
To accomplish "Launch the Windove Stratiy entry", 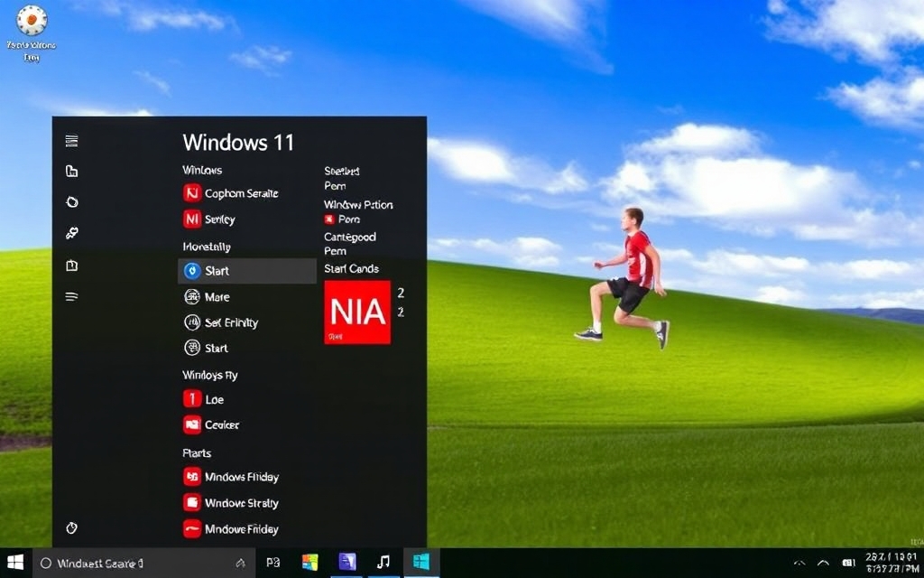I will tap(231, 503).
